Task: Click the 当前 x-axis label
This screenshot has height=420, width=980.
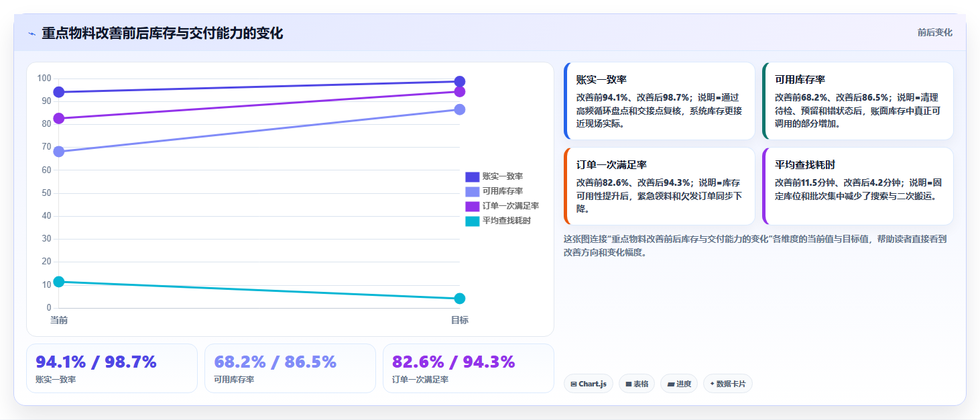Action: [x=59, y=321]
